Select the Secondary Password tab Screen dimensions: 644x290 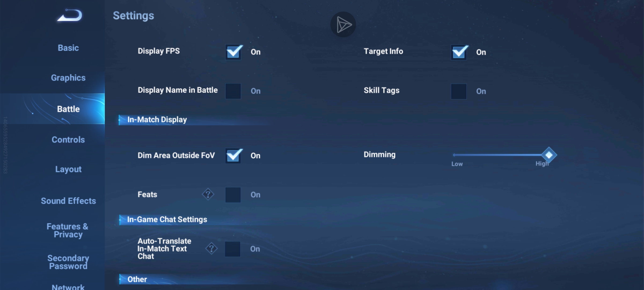point(68,262)
